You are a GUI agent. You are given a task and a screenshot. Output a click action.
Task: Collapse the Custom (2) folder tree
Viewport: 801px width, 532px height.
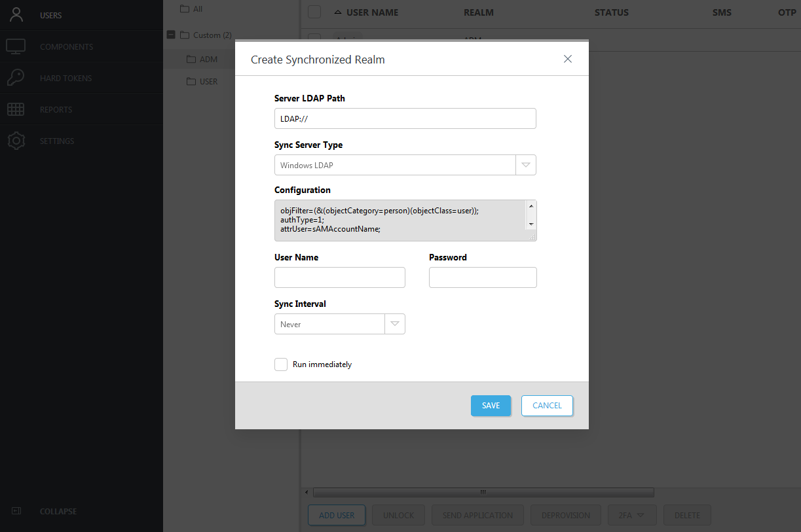pyautogui.click(x=171, y=35)
